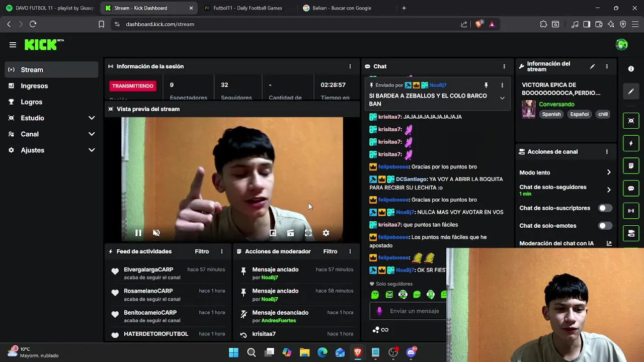Open Feed de actividades options menu
644x362 pixels.
coord(222,251)
